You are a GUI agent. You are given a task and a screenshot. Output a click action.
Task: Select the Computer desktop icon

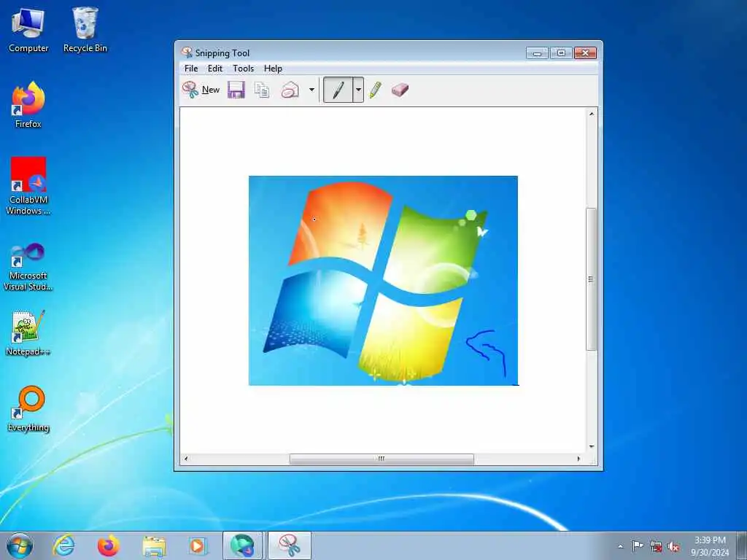(x=28, y=30)
